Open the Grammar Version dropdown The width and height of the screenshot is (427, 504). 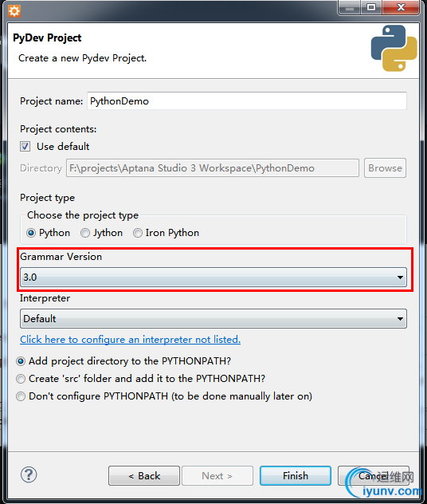pyautogui.click(x=213, y=277)
